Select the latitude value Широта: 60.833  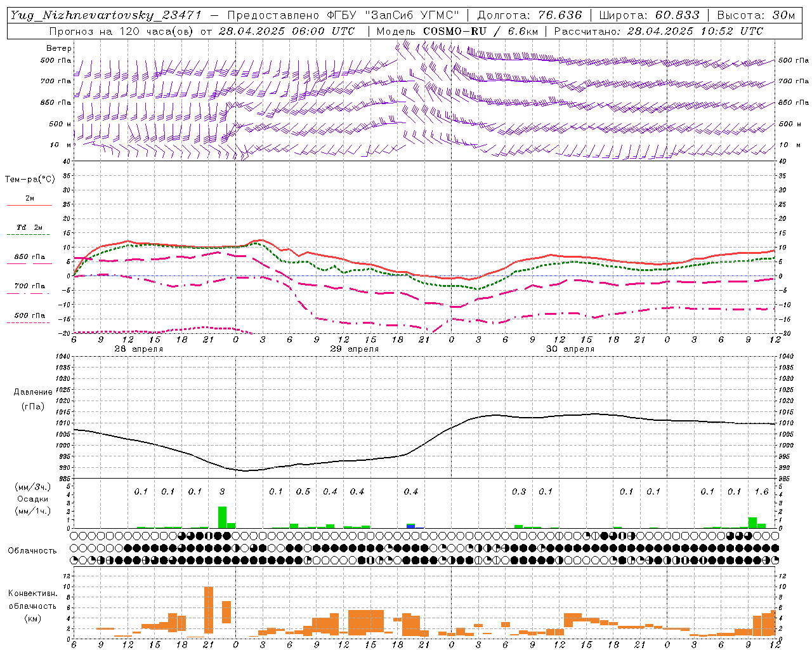click(649, 15)
